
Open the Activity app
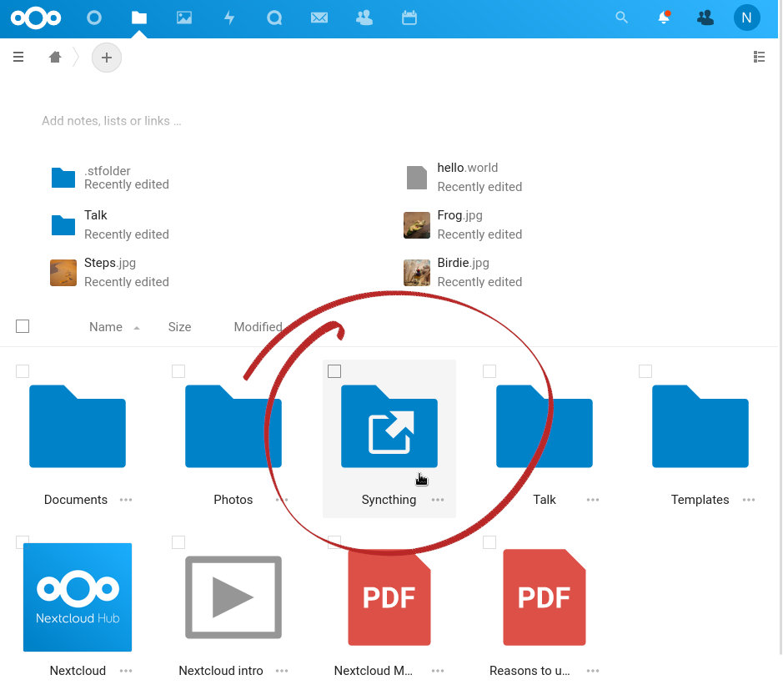point(229,18)
